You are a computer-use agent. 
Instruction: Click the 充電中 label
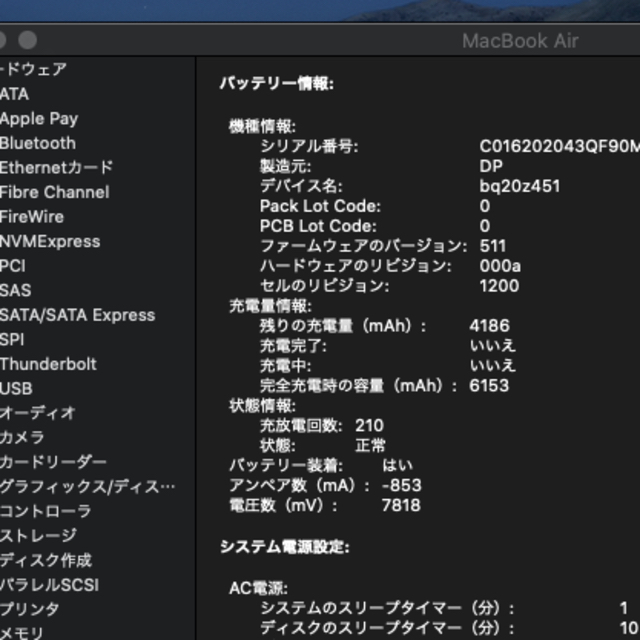click(x=285, y=366)
